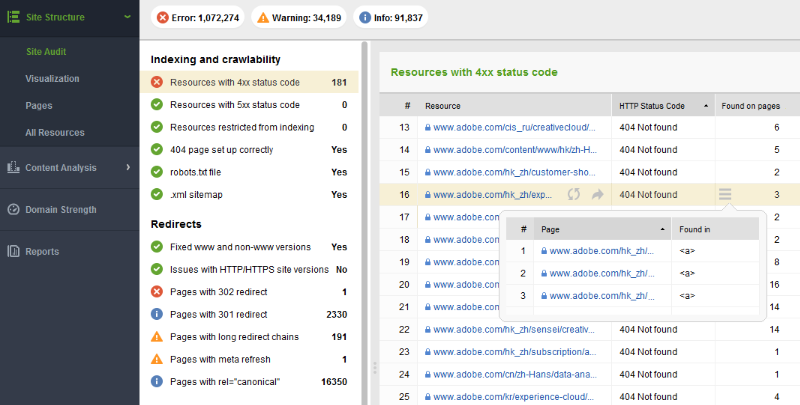Select Pages with rel="canonical" factor
This screenshot has width=800, height=405.
pos(249,382)
